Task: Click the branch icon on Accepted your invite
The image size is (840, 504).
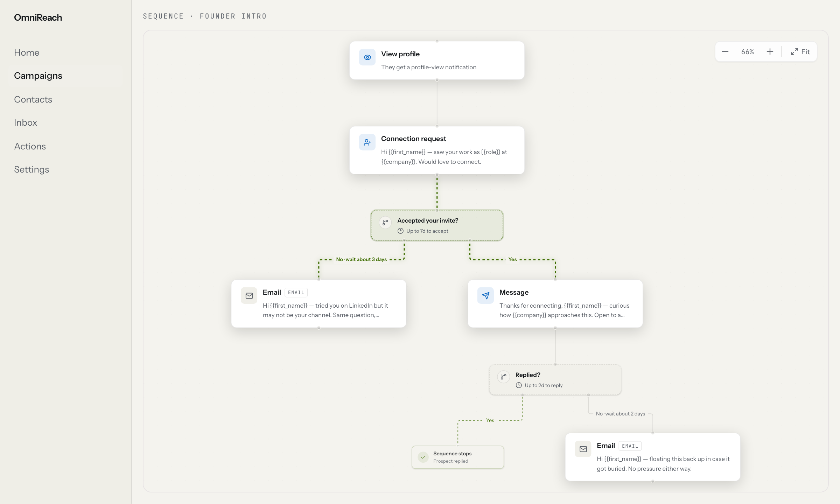Action: coord(385,222)
